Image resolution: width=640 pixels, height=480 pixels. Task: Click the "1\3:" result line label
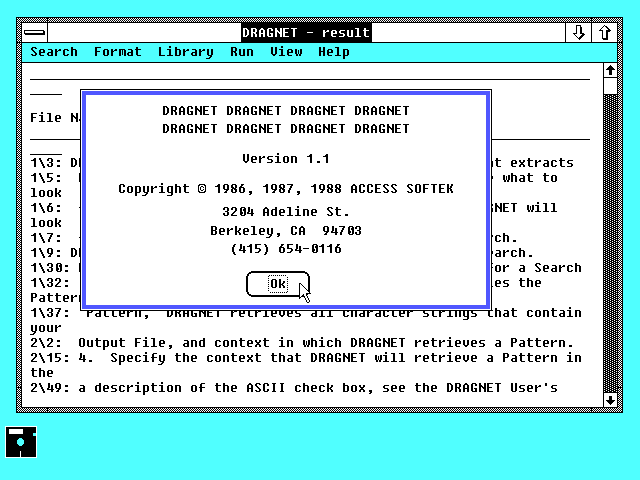pos(46,162)
